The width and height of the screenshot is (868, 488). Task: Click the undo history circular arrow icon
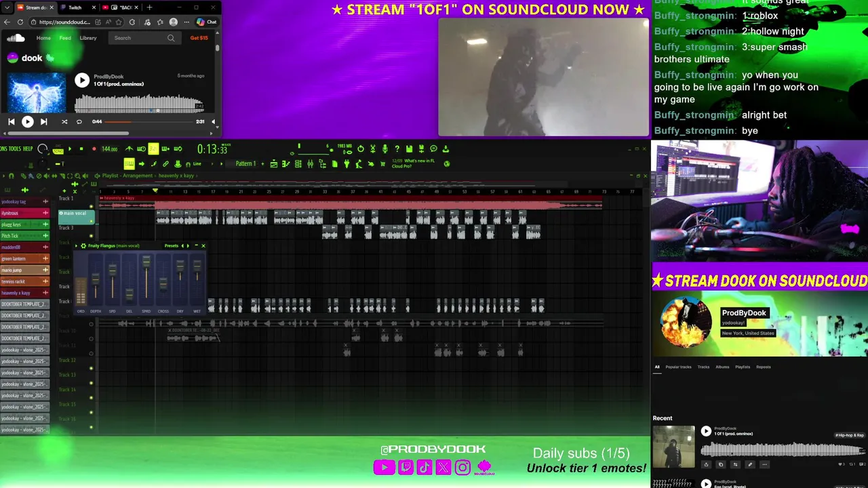click(361, 149)
